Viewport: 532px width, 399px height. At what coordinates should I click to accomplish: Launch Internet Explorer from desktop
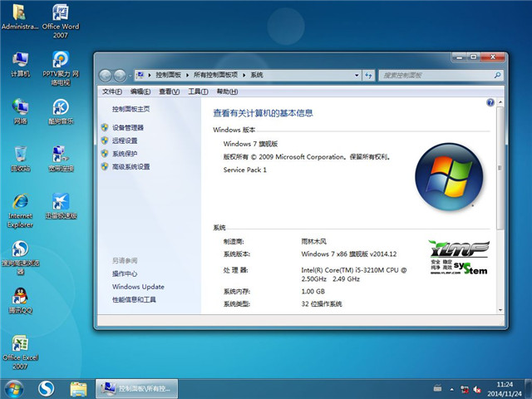tap(20, 210)
